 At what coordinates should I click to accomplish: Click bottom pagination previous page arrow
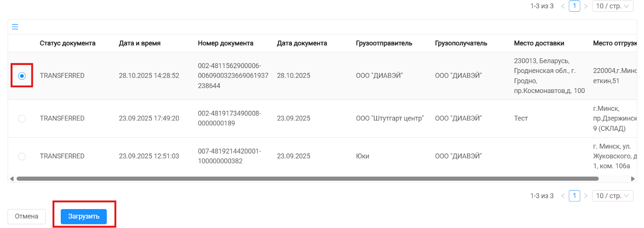coord(563,196)
